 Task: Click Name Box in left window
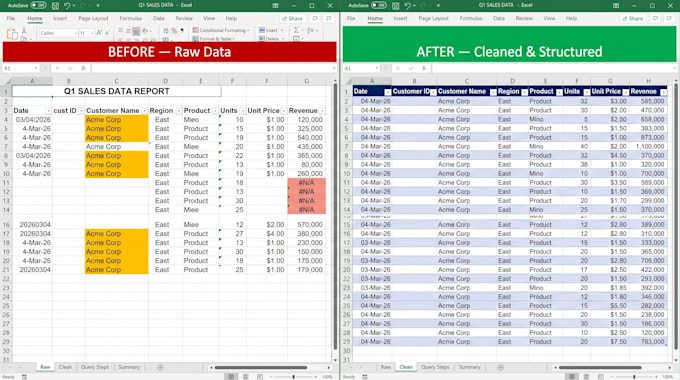click(20, 68)
